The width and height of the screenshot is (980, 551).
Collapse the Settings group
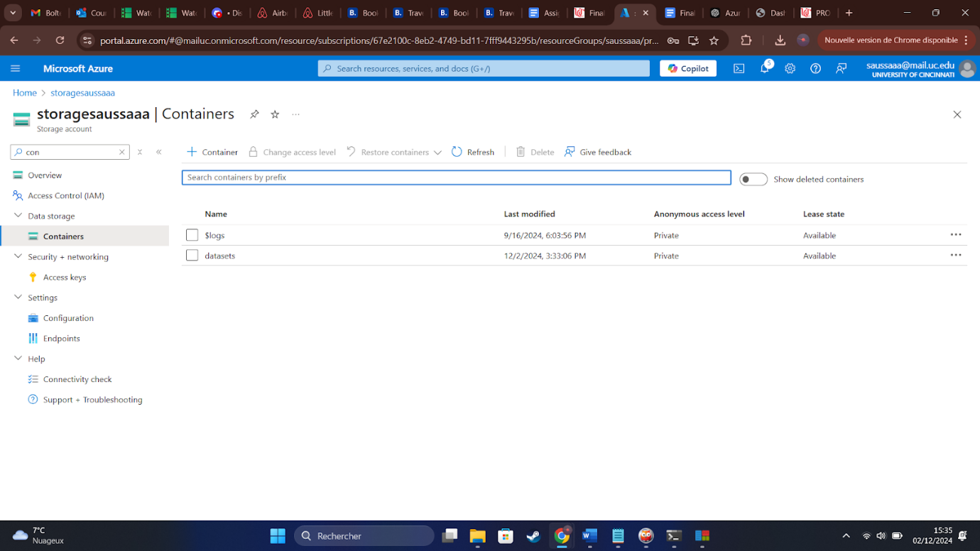18,298
